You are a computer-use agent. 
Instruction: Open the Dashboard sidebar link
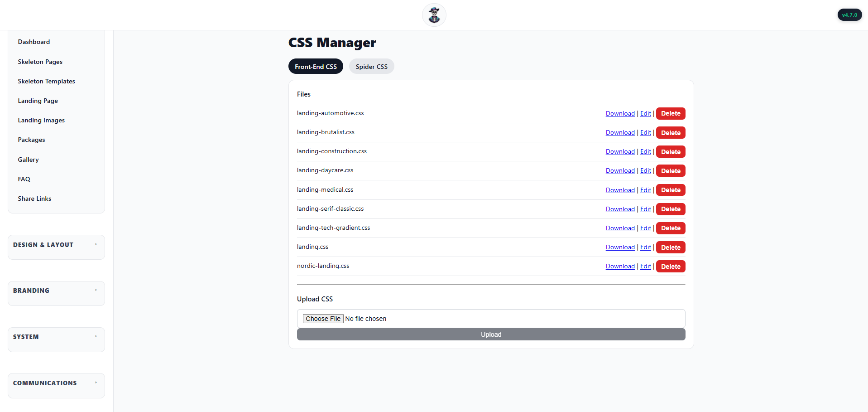coord(34,42)
